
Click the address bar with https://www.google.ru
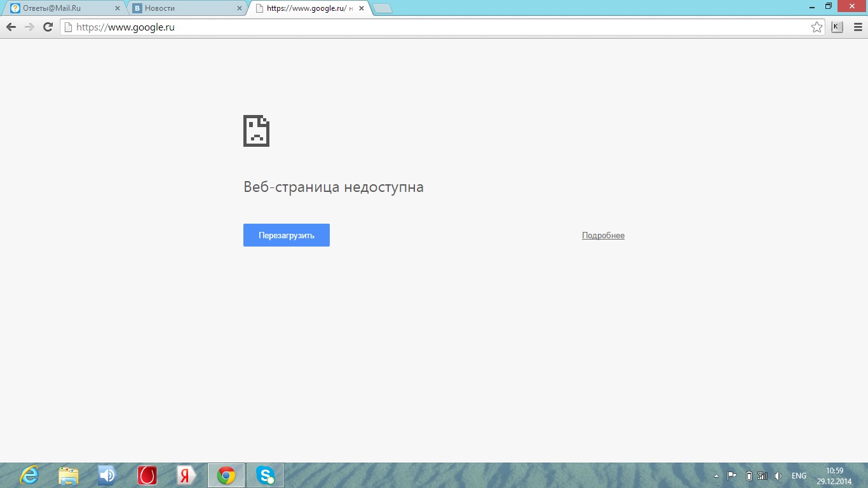[x=443, y=27]
